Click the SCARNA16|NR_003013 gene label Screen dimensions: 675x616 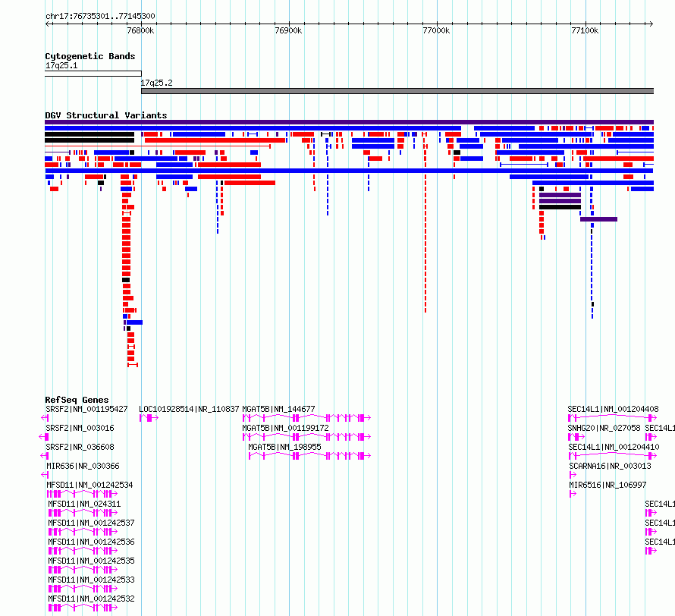coord(610,466)
